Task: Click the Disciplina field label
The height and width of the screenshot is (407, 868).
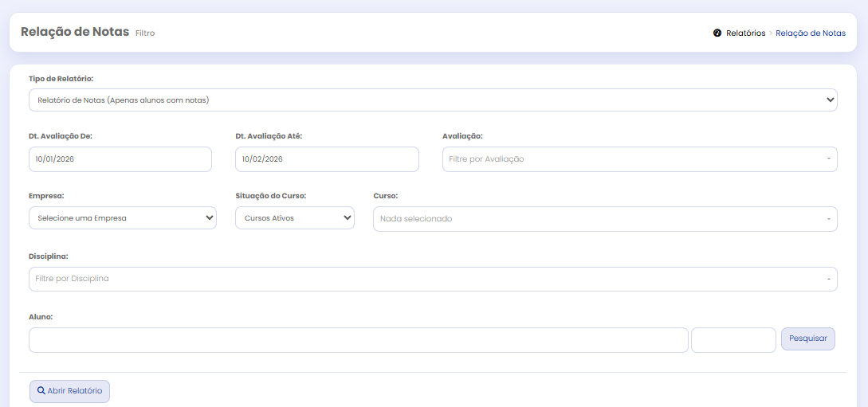Action: tap(48, 256)
